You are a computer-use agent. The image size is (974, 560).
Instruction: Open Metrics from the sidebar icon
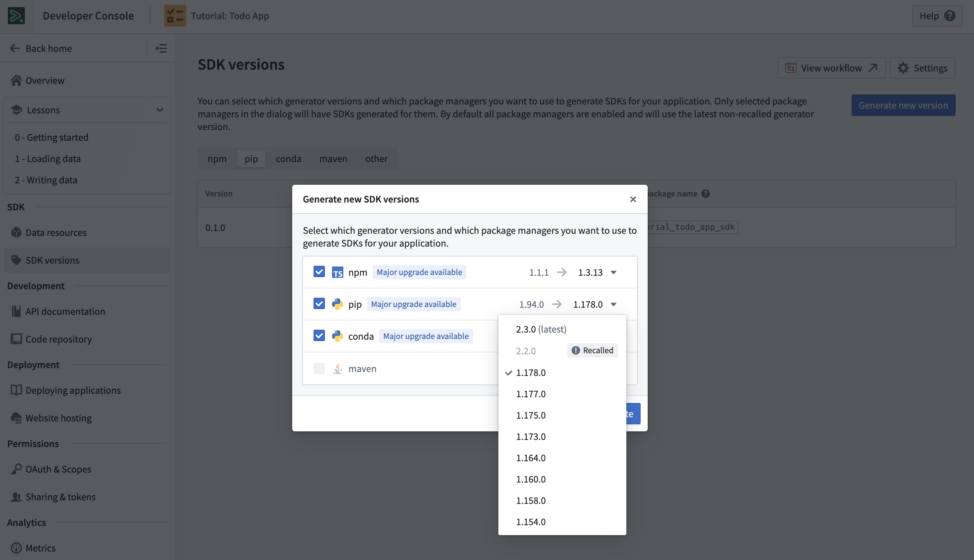[16, 548]
